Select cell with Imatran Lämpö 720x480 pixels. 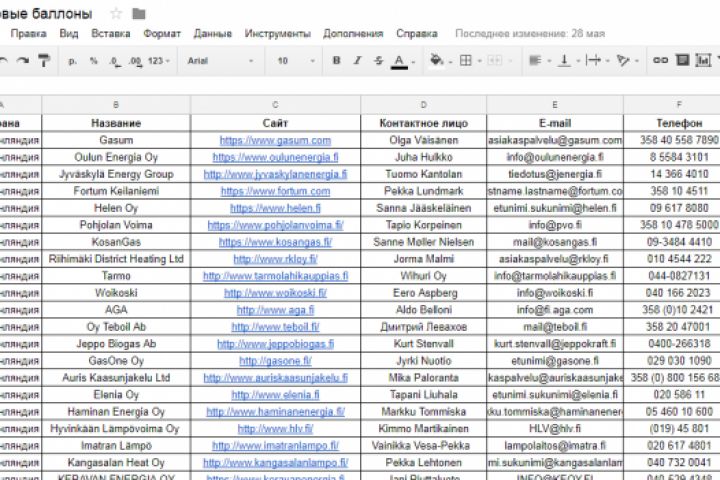pos(116,446)
